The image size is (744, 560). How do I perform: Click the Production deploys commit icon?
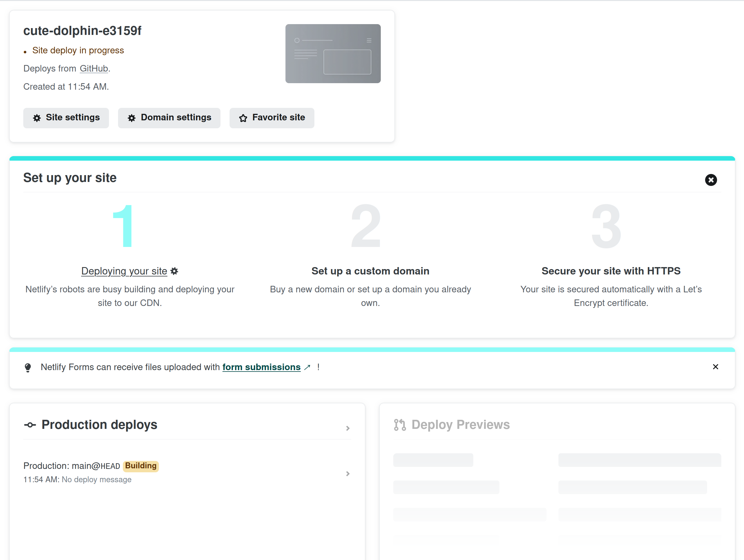[x=30, y=425]
